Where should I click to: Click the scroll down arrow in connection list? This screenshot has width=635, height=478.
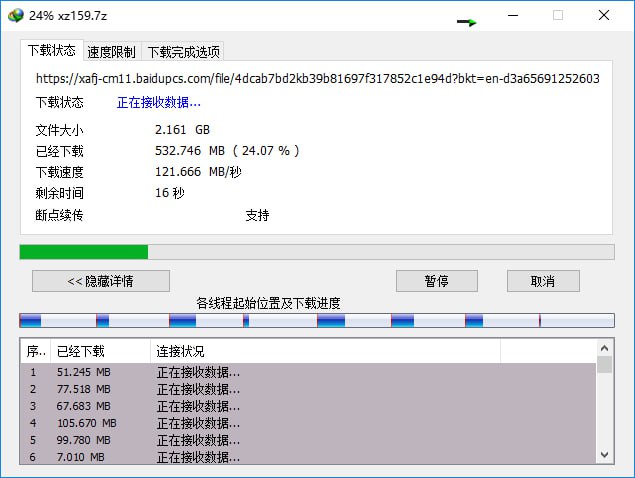click(x=604, y=455)
